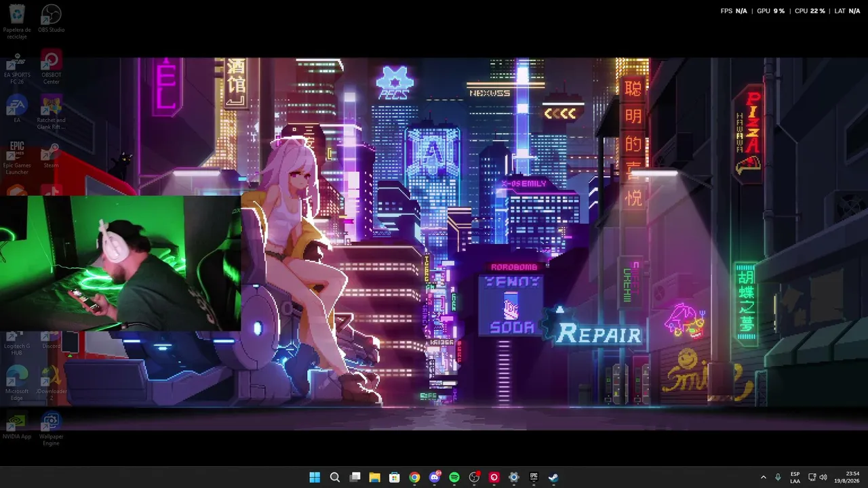Screen dimensions: 868x488
Task: Open the ESP LAA keyboard language switcher
Action: point(795,477)
